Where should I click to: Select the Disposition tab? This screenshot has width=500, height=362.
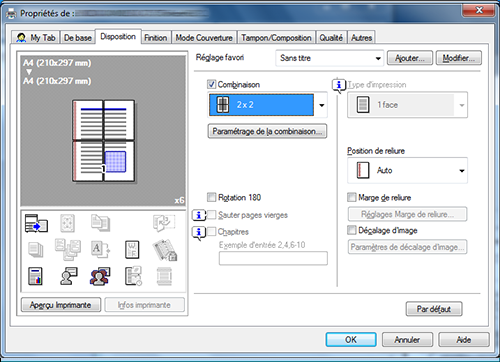(x=118, y=36)
